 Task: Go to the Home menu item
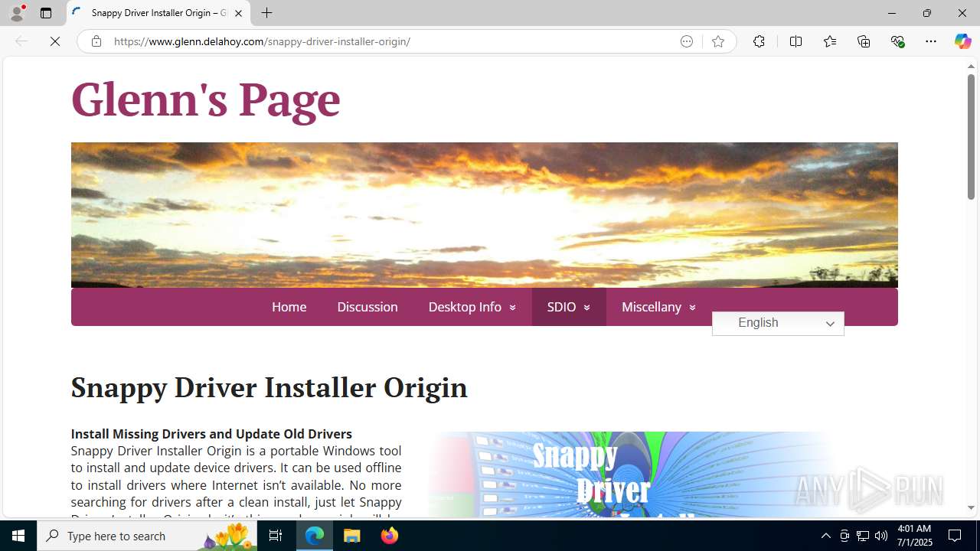pos(289,307)
